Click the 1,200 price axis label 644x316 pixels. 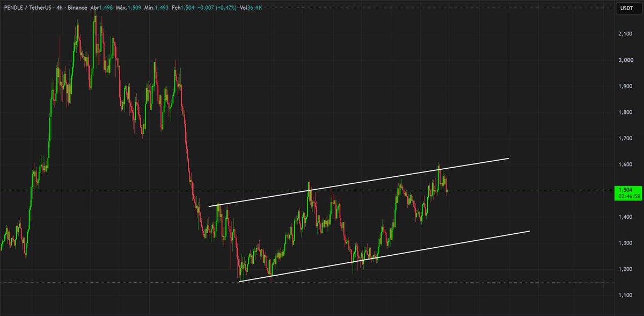[x=625, y=270]
